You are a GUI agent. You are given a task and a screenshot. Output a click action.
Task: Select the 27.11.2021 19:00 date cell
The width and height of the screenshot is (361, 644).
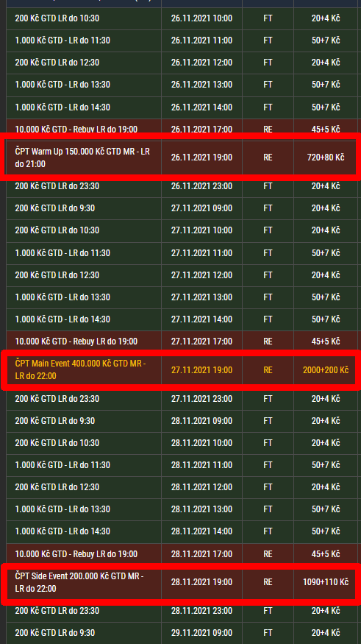202,370
